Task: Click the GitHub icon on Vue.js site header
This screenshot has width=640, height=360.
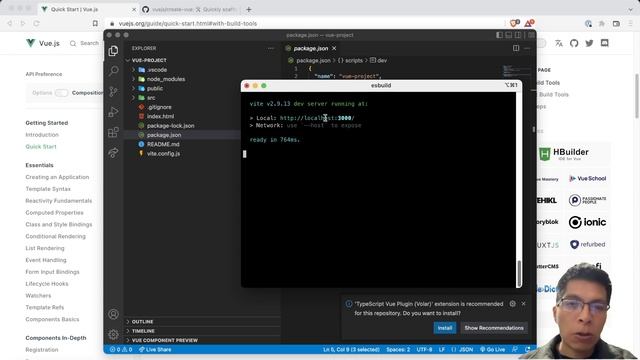Action: [x=574, y=43]
